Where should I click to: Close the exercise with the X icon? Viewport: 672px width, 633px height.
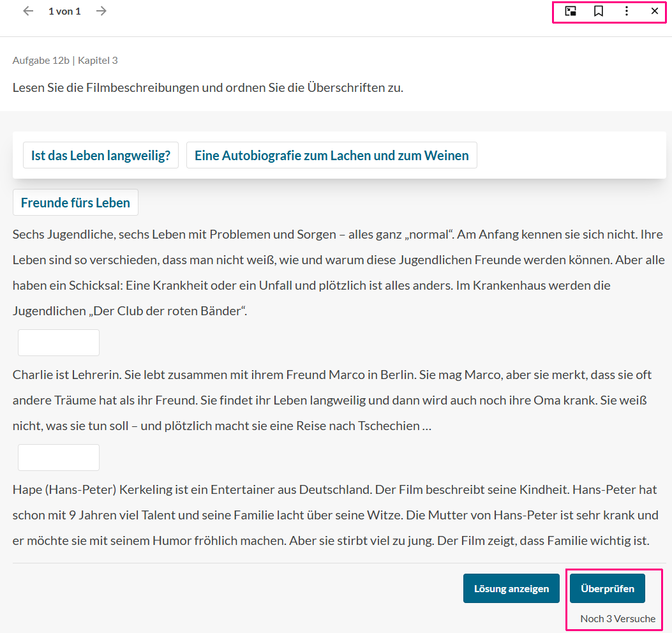(655, 11)
